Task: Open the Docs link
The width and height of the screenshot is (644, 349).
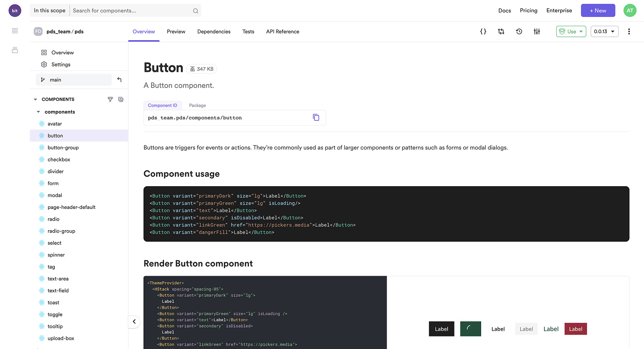Action: coord(505,11)
